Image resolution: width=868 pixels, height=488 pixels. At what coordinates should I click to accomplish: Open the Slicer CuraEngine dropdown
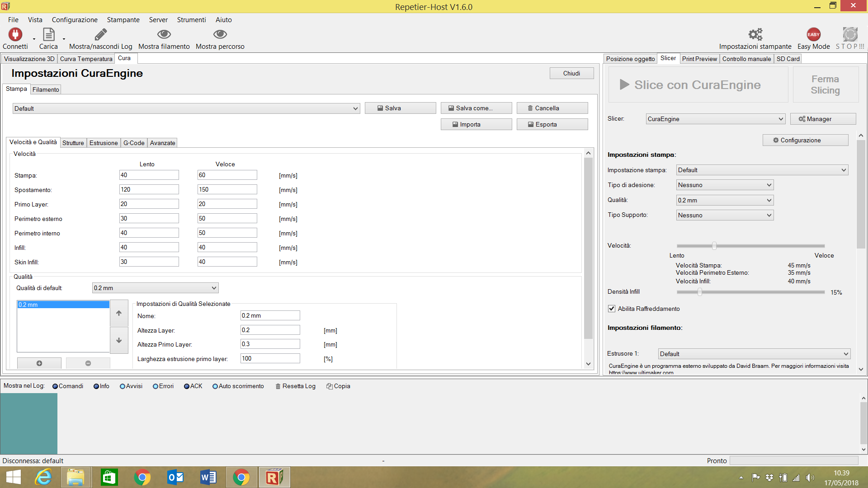(x=716, y=119)
